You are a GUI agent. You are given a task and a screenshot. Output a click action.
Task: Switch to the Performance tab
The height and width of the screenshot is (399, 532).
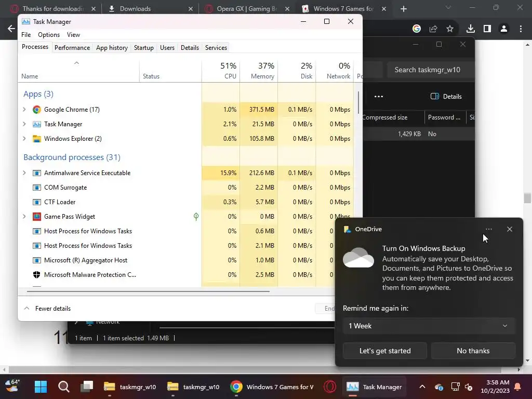pyautogui.click(x=72, y=48)
